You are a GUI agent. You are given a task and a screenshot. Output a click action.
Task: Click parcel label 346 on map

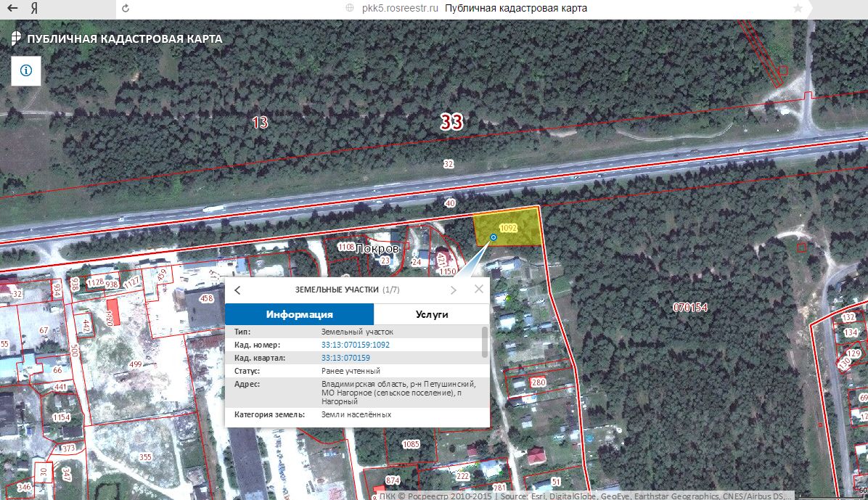click(x=25, y=487)
